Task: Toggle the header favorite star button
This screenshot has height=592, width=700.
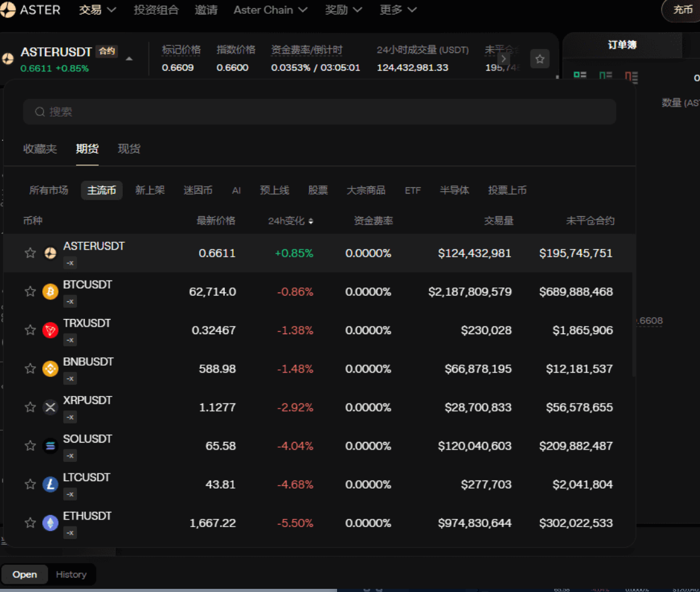Action: point(540,59)
